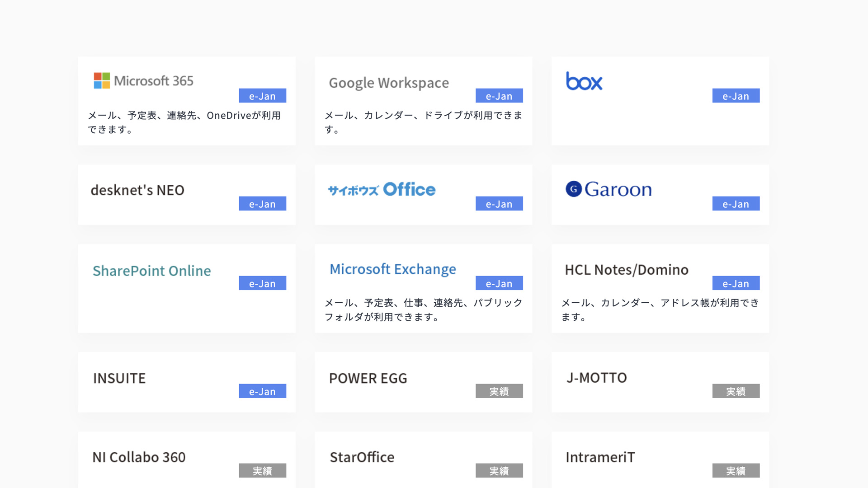
Task: Click the Garoon logo
Action: [x=609, y=189]
